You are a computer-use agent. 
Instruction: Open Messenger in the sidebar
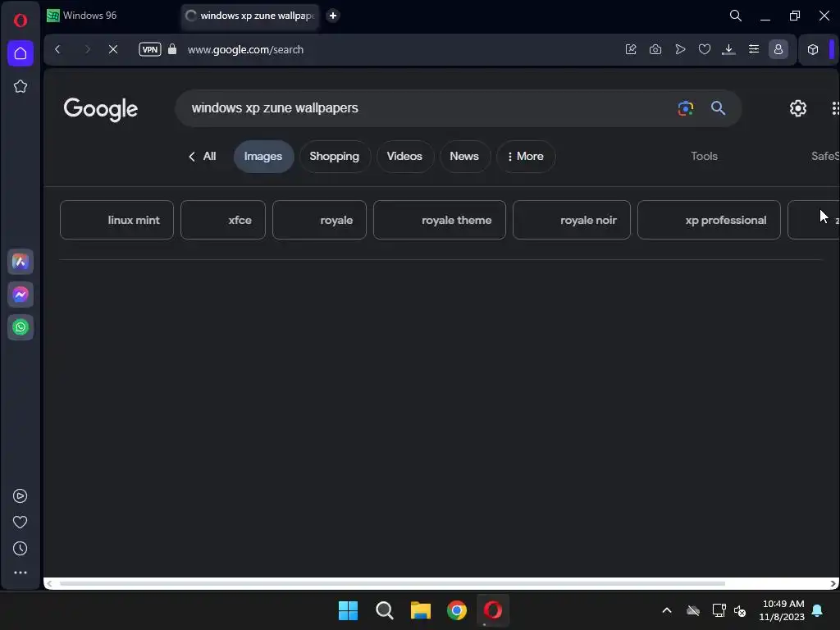21,294
